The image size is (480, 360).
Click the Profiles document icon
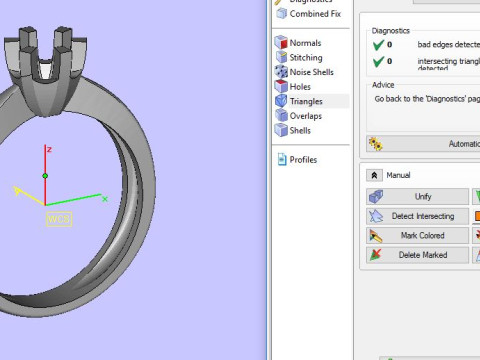tap(282, 160)
